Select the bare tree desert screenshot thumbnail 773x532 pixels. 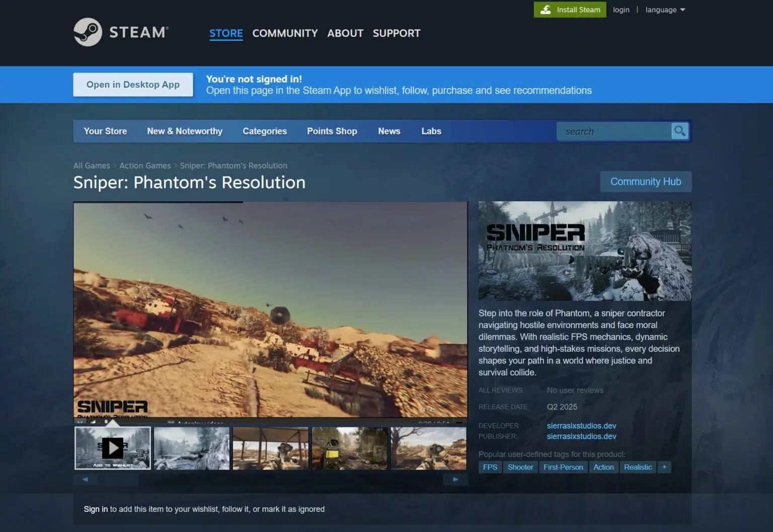[x=429, y=448]
